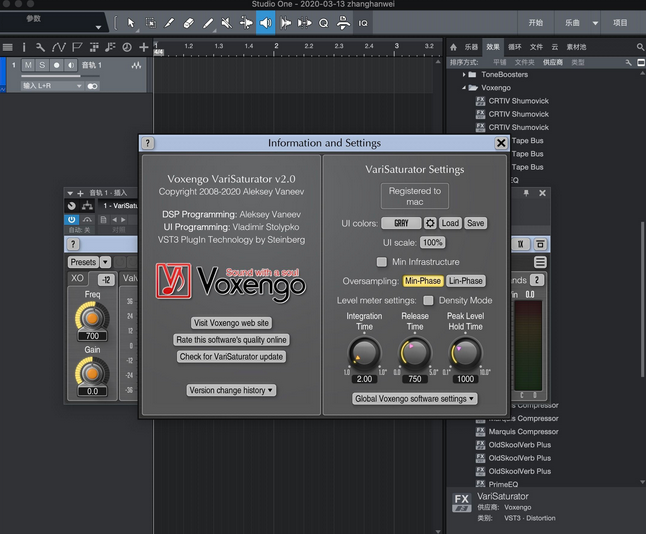Solo track 1 with S button

[42, 65]
